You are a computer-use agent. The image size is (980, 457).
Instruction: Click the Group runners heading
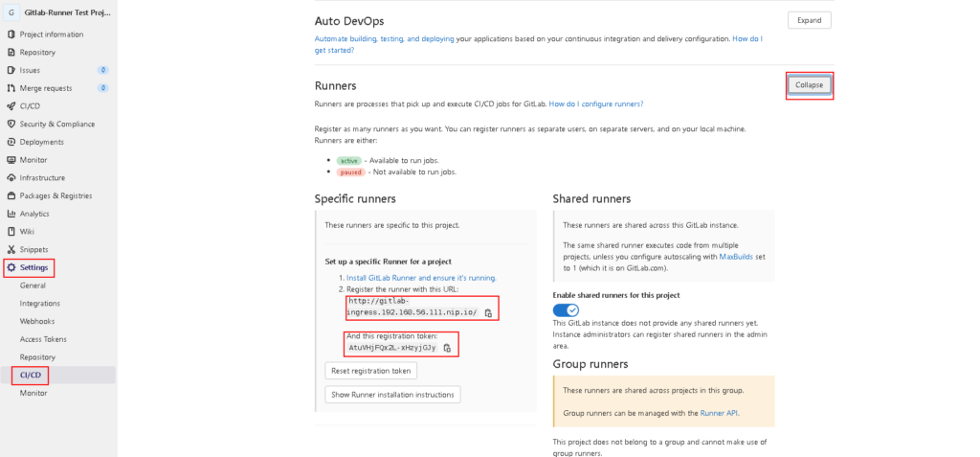pyautogui.click(x=590, y=364)
